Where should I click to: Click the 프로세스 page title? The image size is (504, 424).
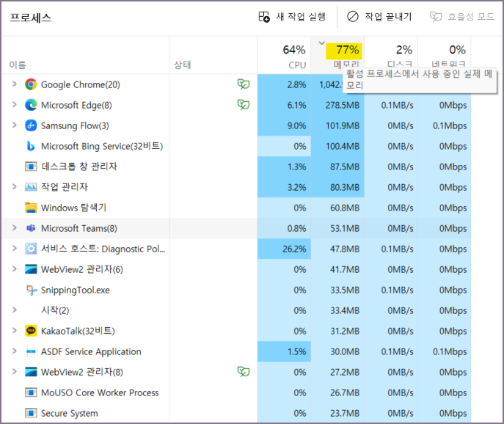31,18
